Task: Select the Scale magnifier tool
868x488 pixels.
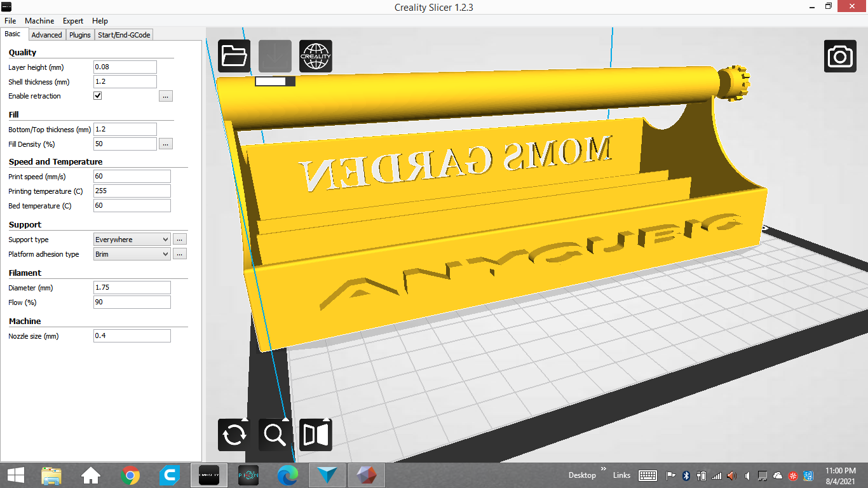Action: click(275, 435)
